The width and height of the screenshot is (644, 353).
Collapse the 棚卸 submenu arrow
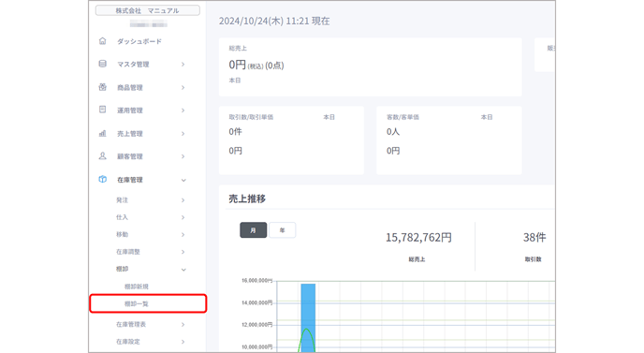point(183,270)
